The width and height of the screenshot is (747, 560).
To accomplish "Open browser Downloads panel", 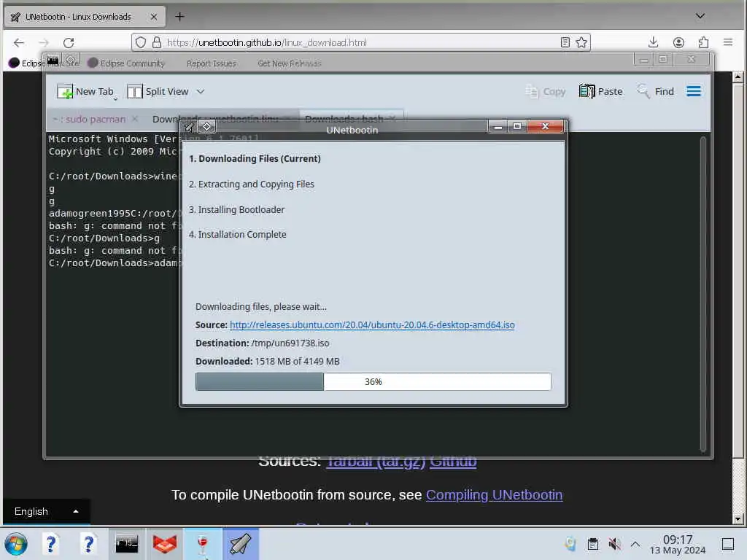I will click(x=653, y=42).
